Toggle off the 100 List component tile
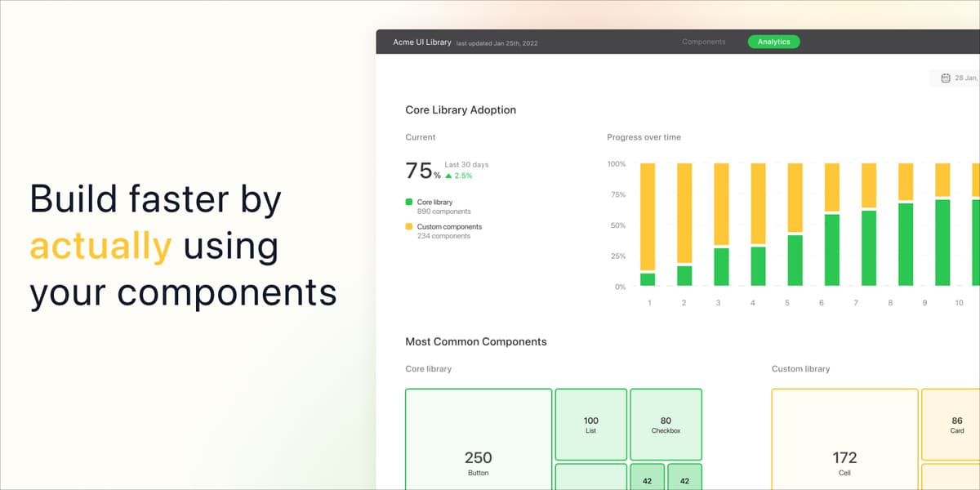The height and width of the screenshot is (490, 980). [x=590, y=425]
